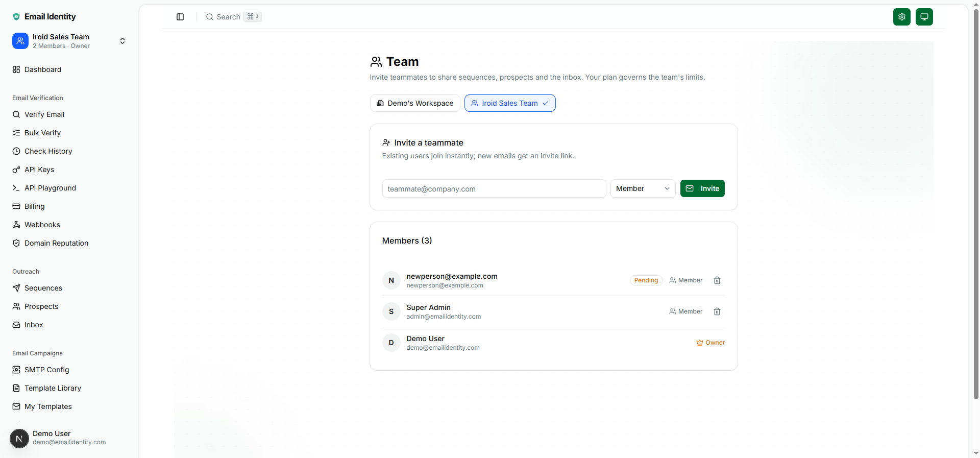
Task: Click admin@emailidentity.com address text
Action: (444, 317)
